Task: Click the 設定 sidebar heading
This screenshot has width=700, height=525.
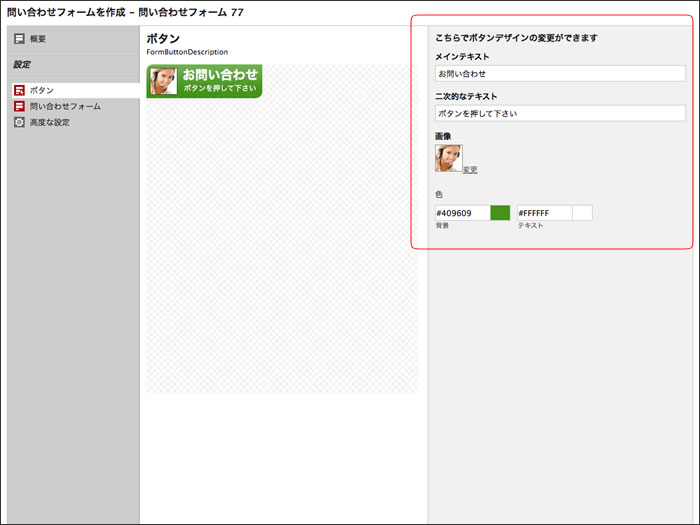Action: [x=22, y=64]
